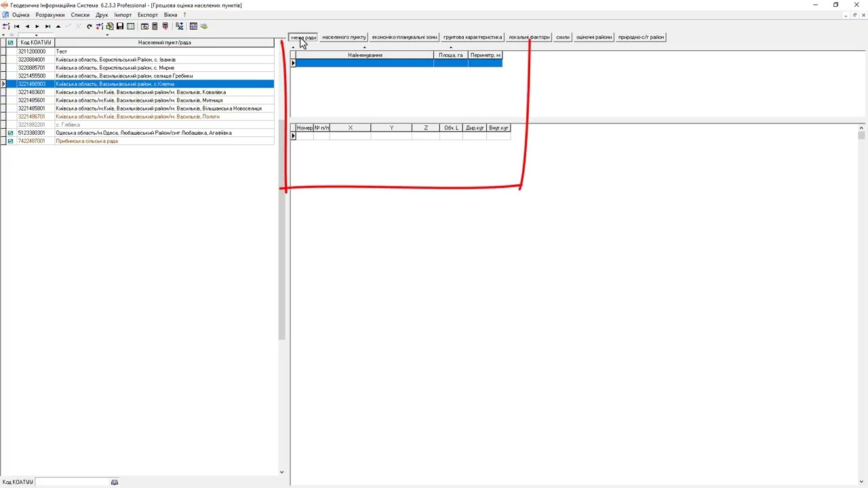Switch to оціночні райони tab
The image size is (868, 488).
point(594,37)
